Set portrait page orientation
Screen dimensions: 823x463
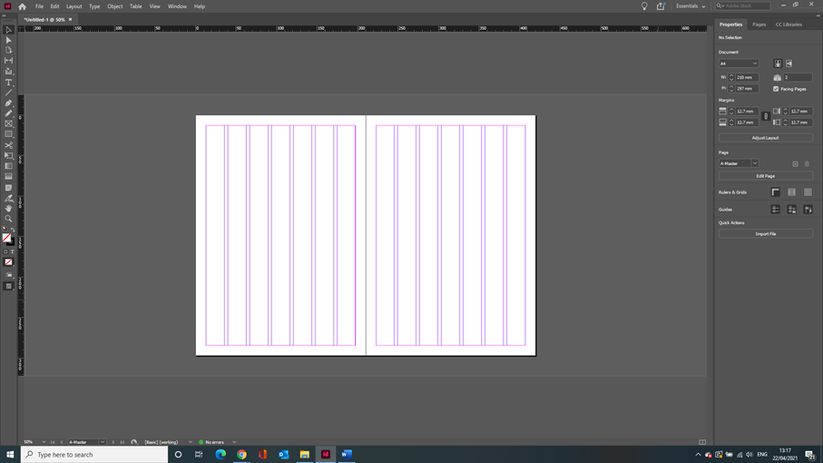coord(777,64)
